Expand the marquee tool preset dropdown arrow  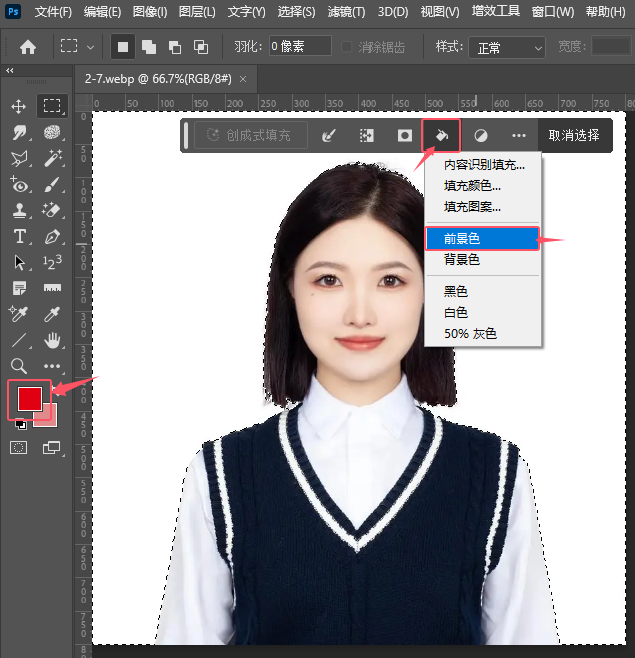point(91,47)
